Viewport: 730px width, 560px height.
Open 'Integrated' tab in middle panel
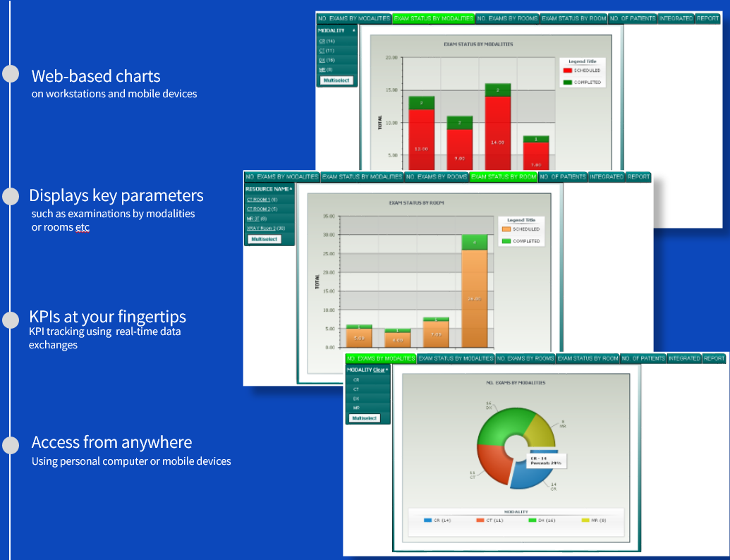coord(606,177)
